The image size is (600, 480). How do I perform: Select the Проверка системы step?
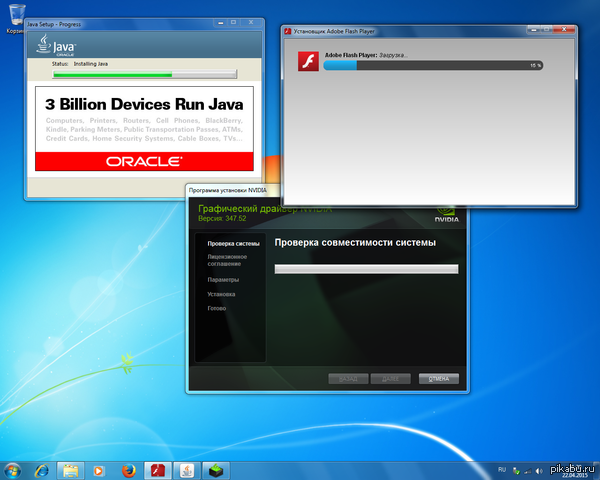233,244
